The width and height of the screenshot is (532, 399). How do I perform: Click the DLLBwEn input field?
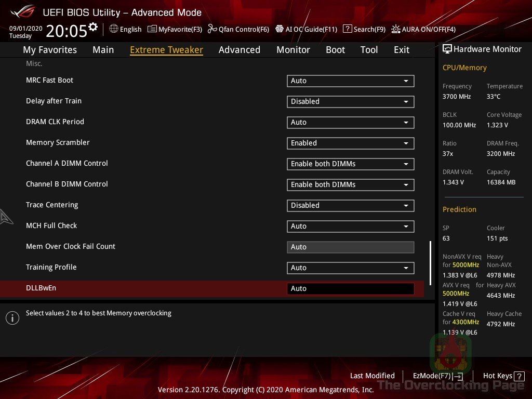pyautogui.click(x=350, y=288)
